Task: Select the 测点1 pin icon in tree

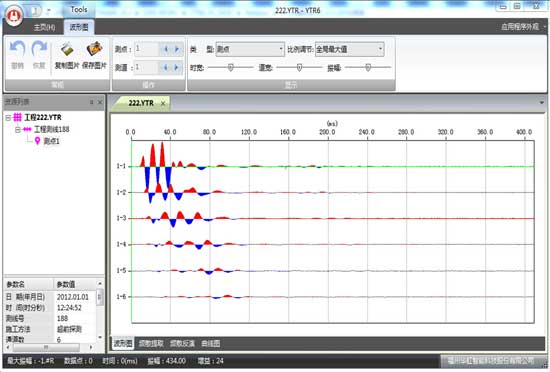Action: [37, 141]
